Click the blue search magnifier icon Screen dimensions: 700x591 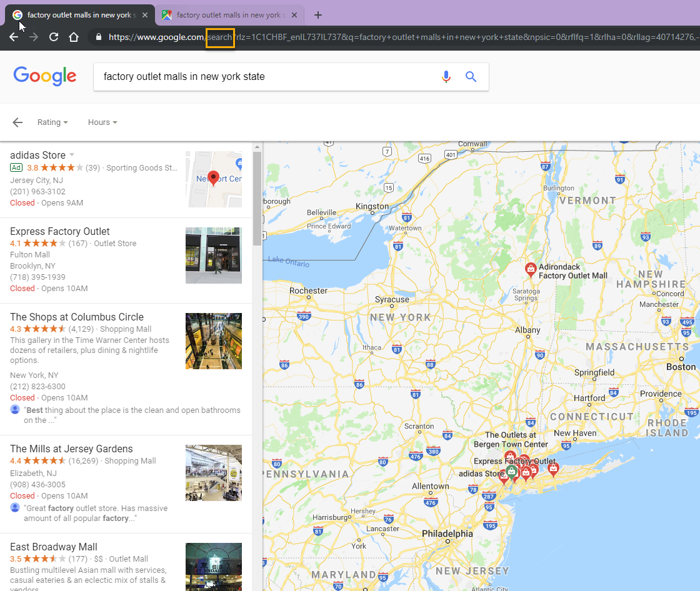tap(471, 77)
